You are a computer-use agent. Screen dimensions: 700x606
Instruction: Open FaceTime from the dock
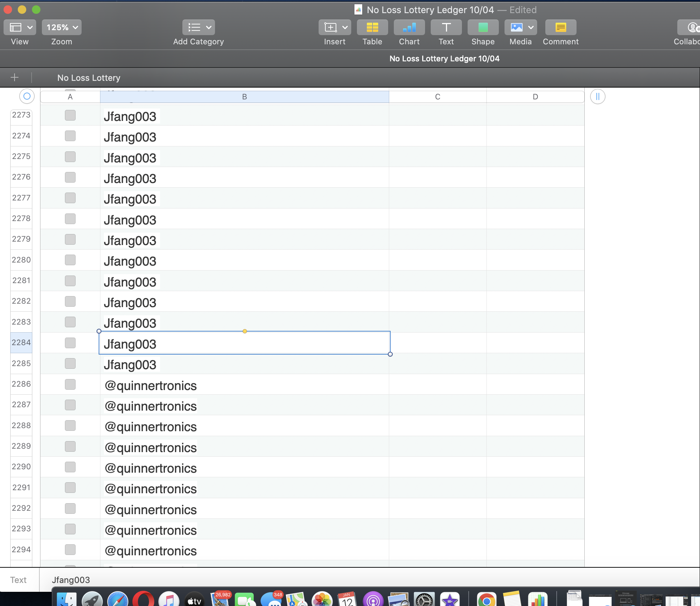(x=245, y=600)
